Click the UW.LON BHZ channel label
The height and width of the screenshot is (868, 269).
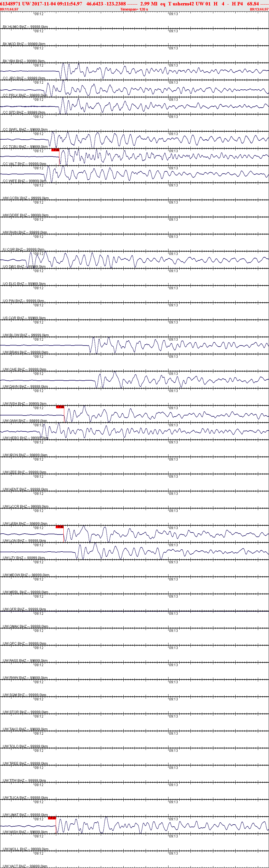[24, 541]
